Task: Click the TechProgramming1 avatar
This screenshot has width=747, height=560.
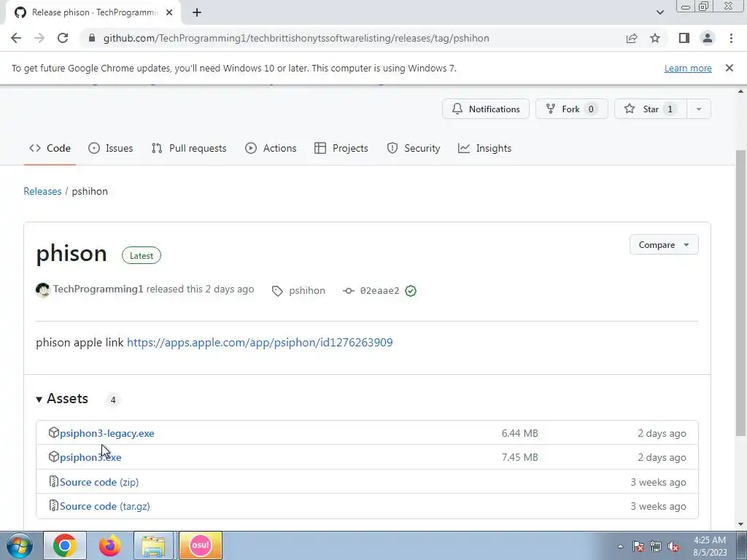Action: (43, 290)
